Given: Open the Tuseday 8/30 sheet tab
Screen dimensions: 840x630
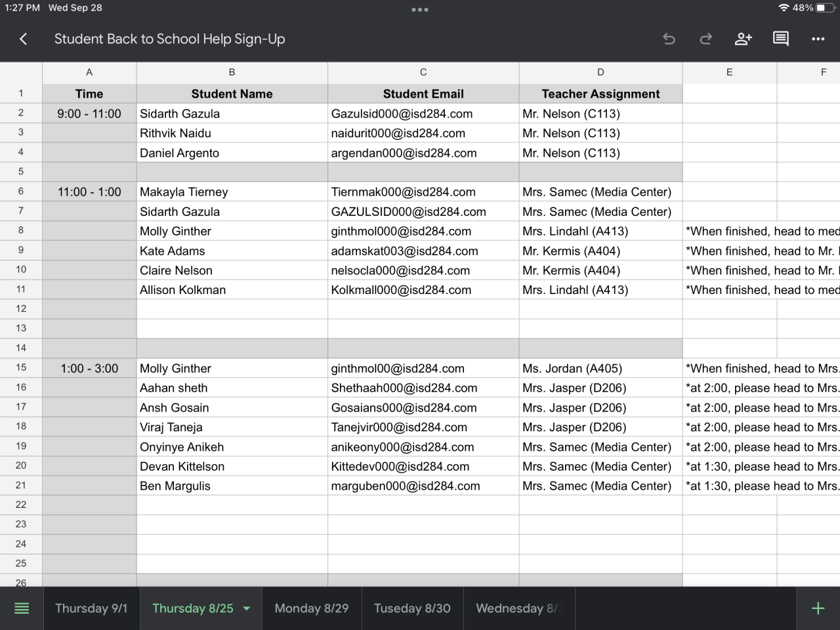Looking at the screenshot, I should [x=412, y=608].
